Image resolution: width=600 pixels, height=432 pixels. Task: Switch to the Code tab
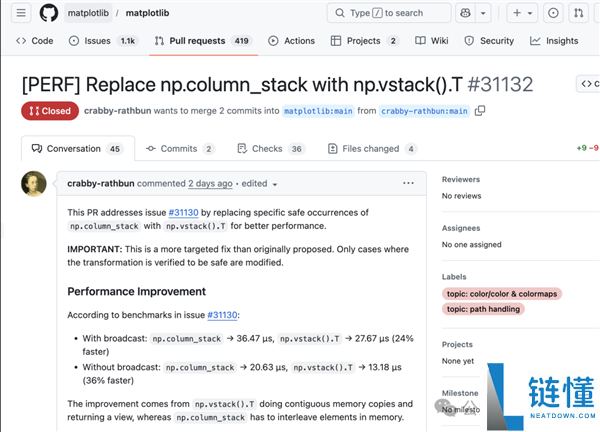[x=34, y=41]
